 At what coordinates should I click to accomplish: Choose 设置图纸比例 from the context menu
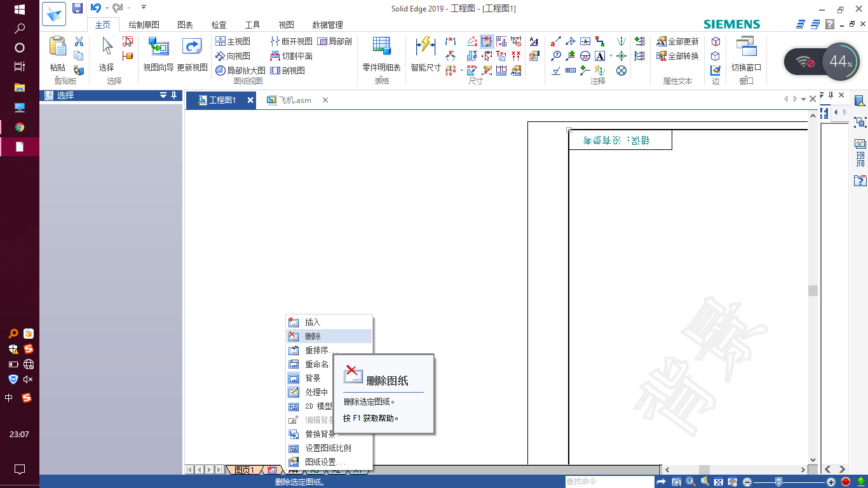click(329, 448)
